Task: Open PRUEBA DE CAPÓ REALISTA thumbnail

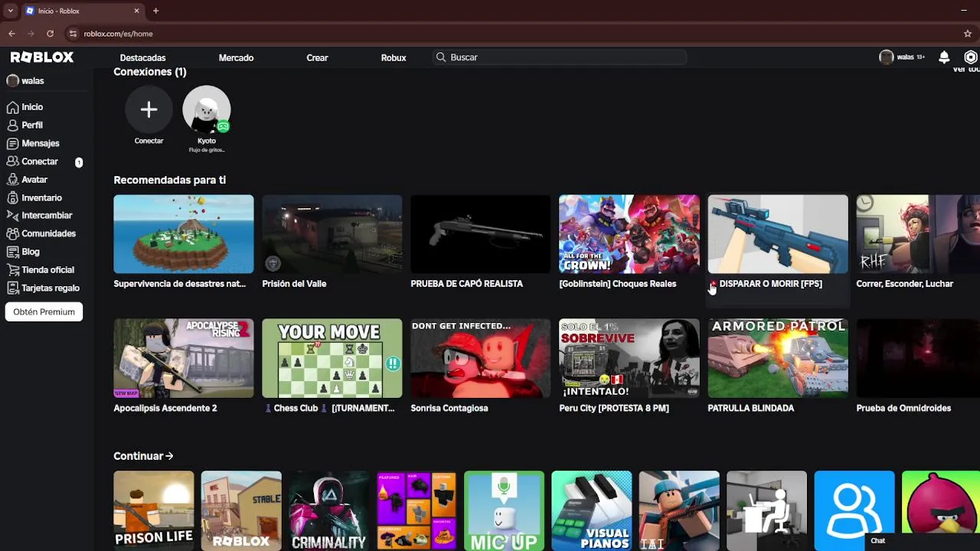Action: click(481, 234)
